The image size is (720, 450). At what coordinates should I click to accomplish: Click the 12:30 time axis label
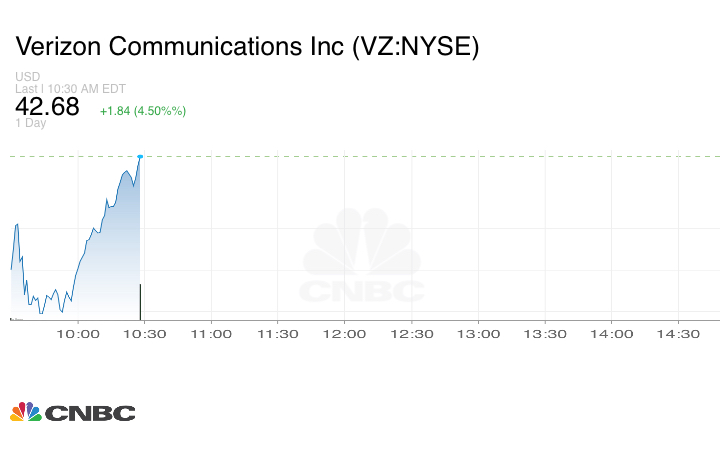tap(411, 334)
